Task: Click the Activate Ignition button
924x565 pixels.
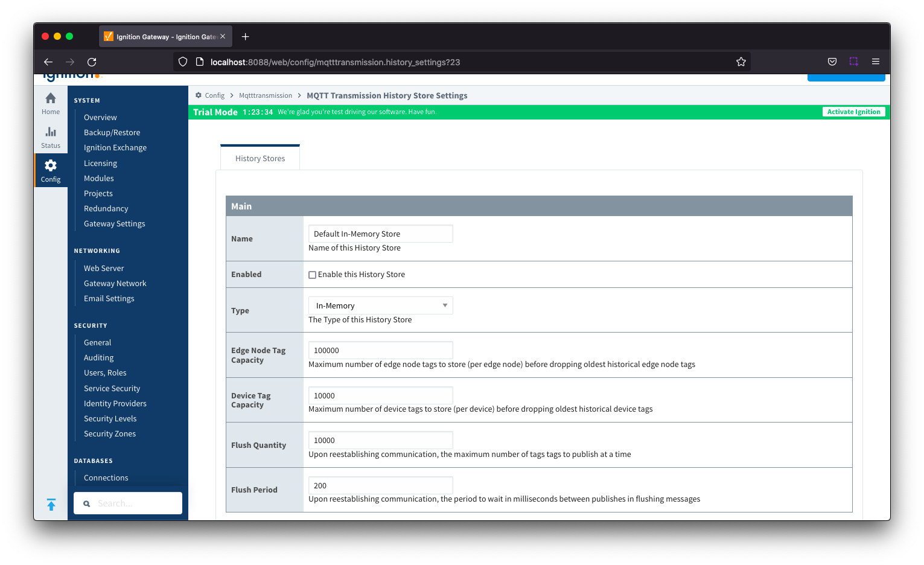Action: click(853, 112)
